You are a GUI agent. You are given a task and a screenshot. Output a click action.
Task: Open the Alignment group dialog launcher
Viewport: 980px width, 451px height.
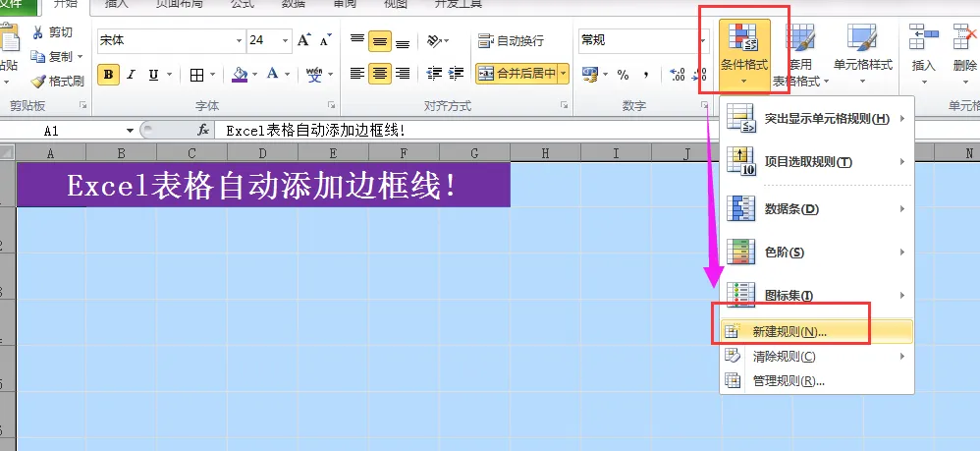point(564,106)
